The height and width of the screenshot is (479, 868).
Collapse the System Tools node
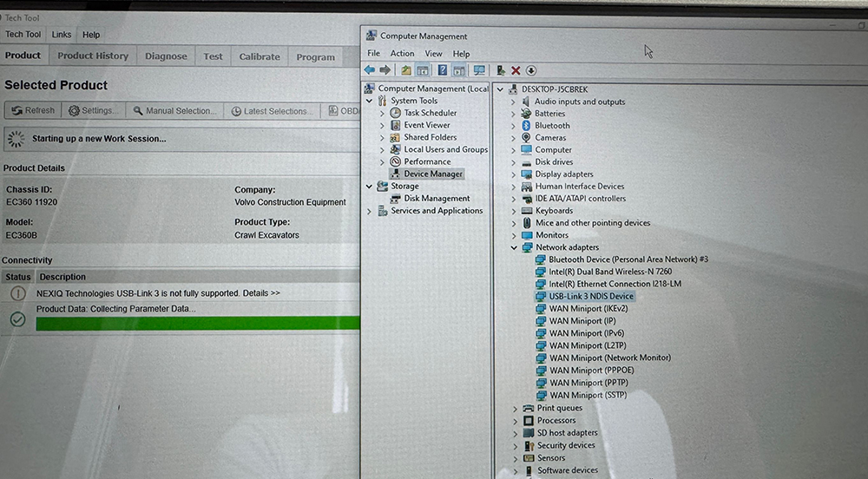click(369, 101)
